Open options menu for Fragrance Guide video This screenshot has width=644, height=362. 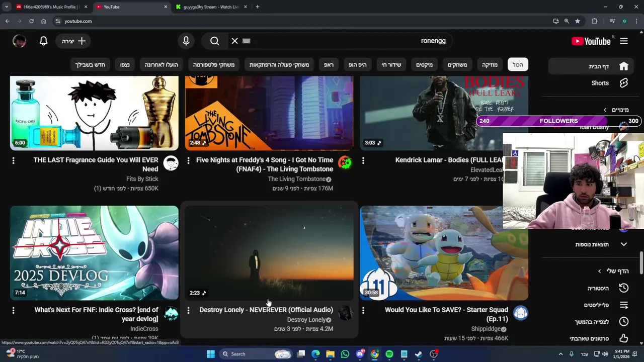pyautogui.click(x=14, y=160)
